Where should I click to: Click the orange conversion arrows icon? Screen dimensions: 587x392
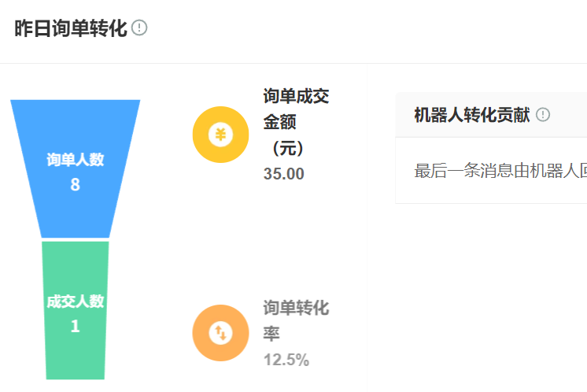pyautogui.click(x=220, y=333)
